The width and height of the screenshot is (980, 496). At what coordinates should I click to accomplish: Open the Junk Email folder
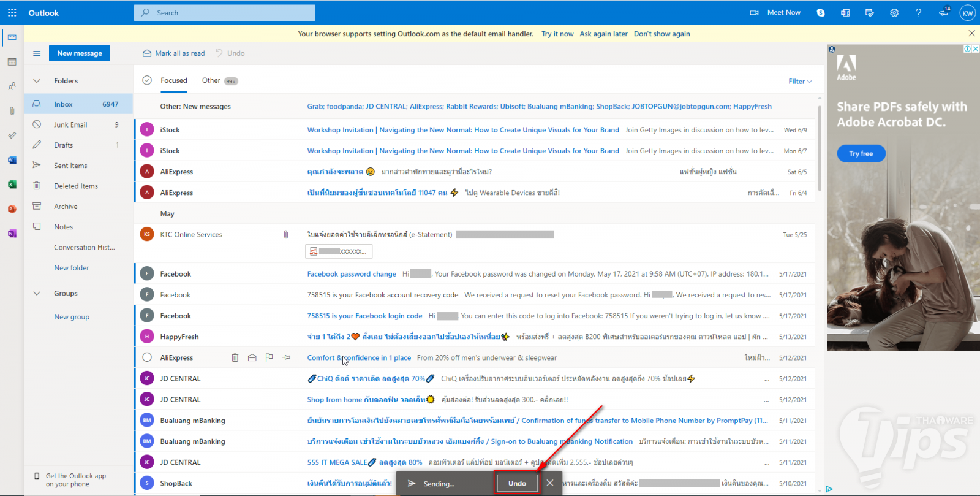78,124
